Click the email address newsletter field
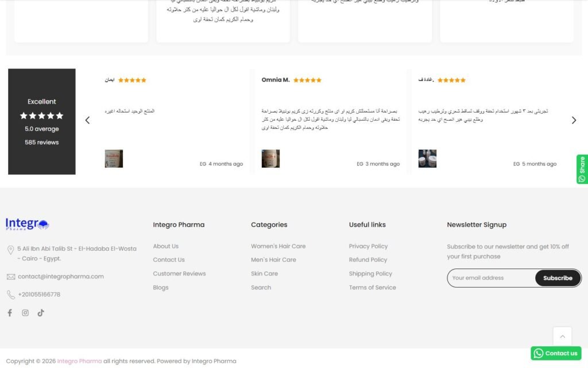This screenshot has height=368, width=588. tap(492, 278)
